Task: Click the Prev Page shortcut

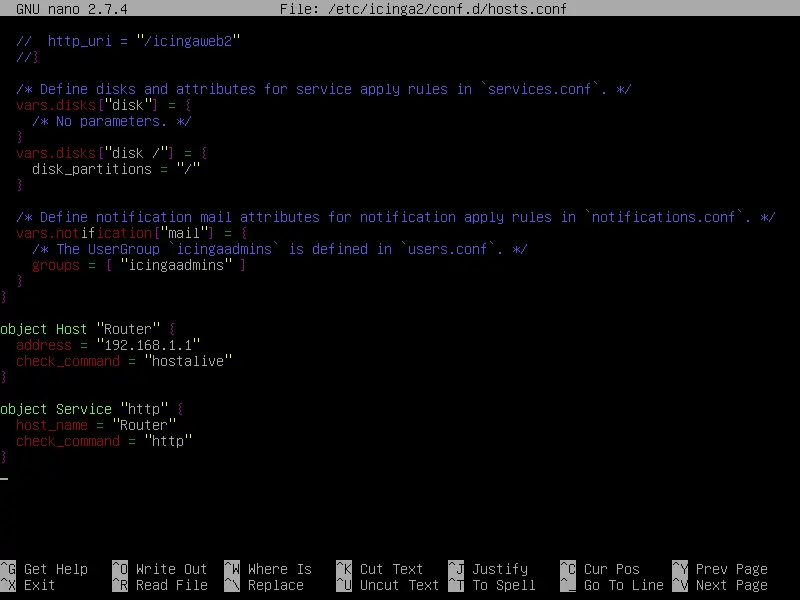Action: click(x=731, y=569)
